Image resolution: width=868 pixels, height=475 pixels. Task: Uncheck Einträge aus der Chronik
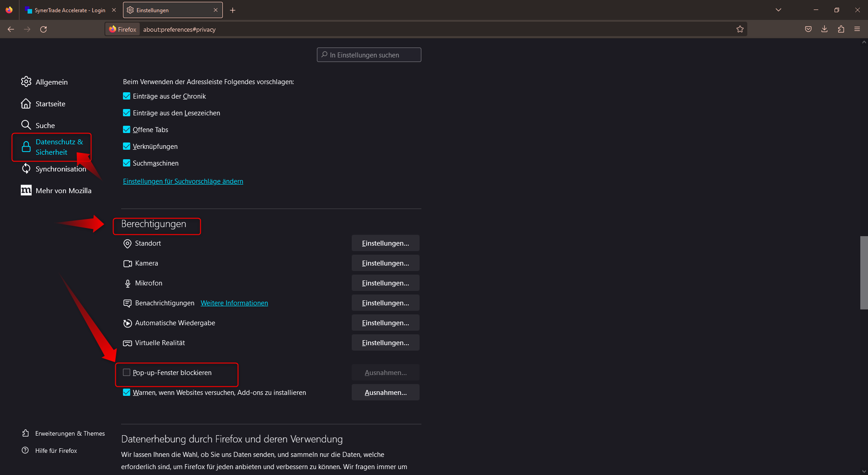(127, 96)
